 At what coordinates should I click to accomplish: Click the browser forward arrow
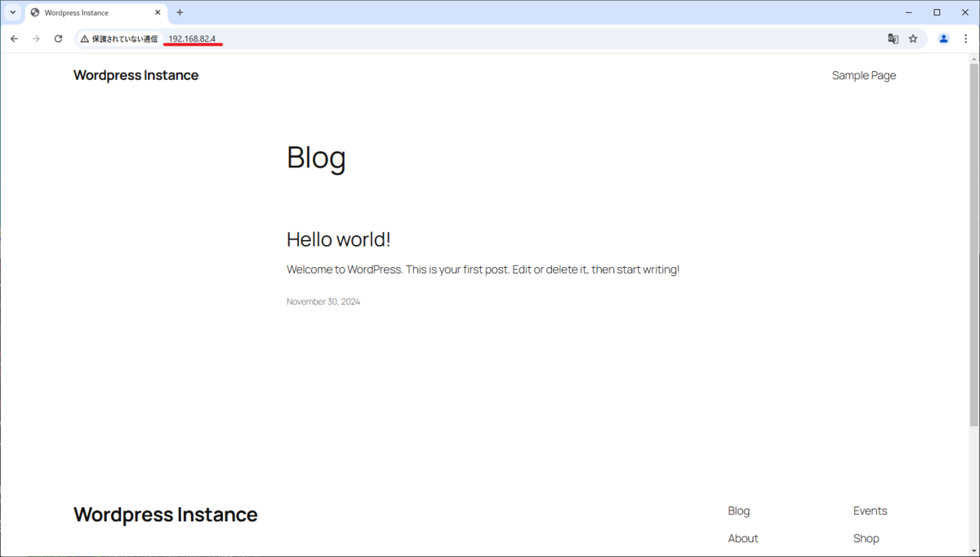pyautogui.click(x=36, y=38)
